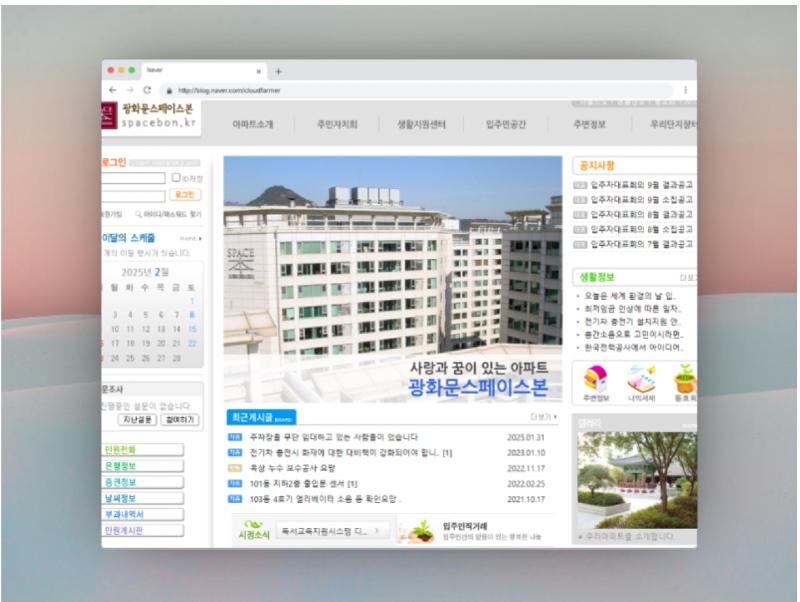This screenshot has width=800, height=602.
Task: Click the orange 로그인 button
Action: (185, 195)
